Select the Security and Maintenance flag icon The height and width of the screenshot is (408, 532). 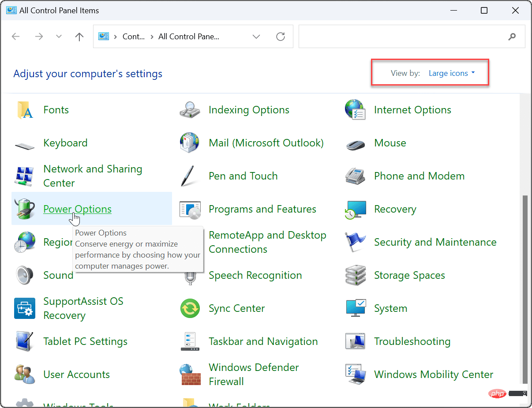coord(356,242)
